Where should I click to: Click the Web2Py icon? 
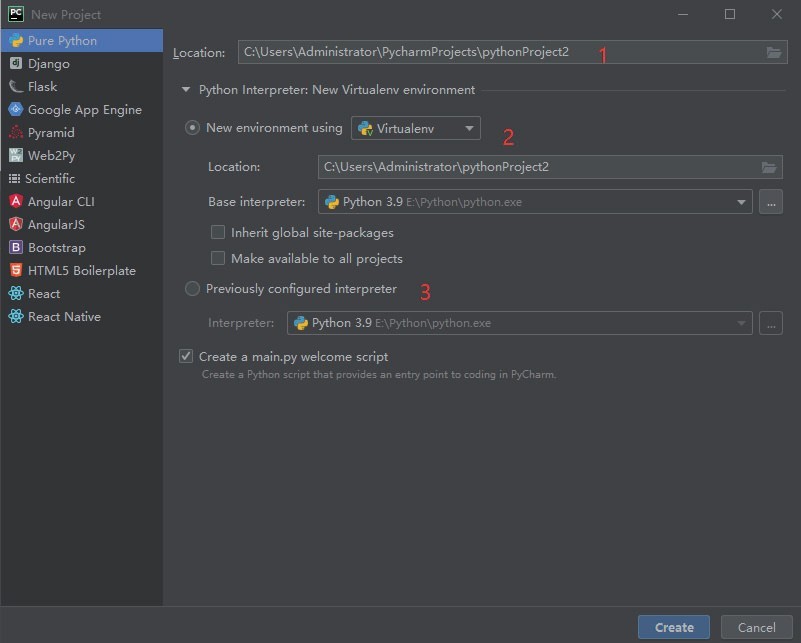coord(16,155)
